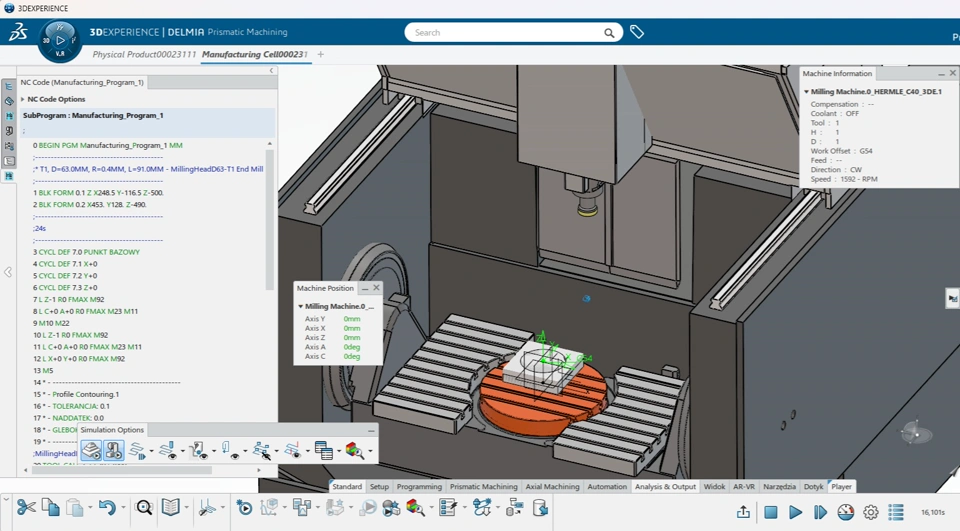Start tool path replay with gear-play icon
The image size is (960, 531).
coord(244,508)
